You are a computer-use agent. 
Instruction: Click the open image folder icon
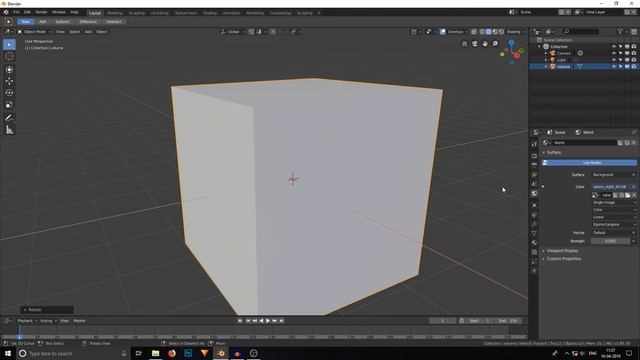pyautogui.click(x=628, y=195)
